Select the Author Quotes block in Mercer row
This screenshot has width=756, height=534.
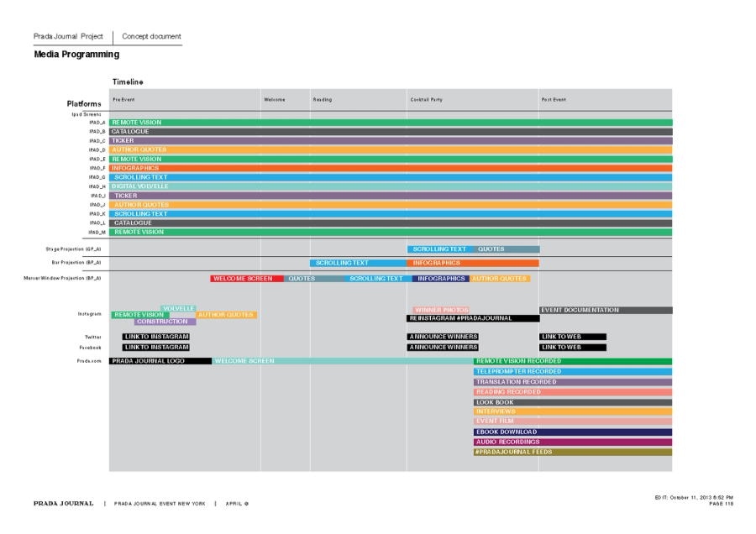tap(500, 279)
